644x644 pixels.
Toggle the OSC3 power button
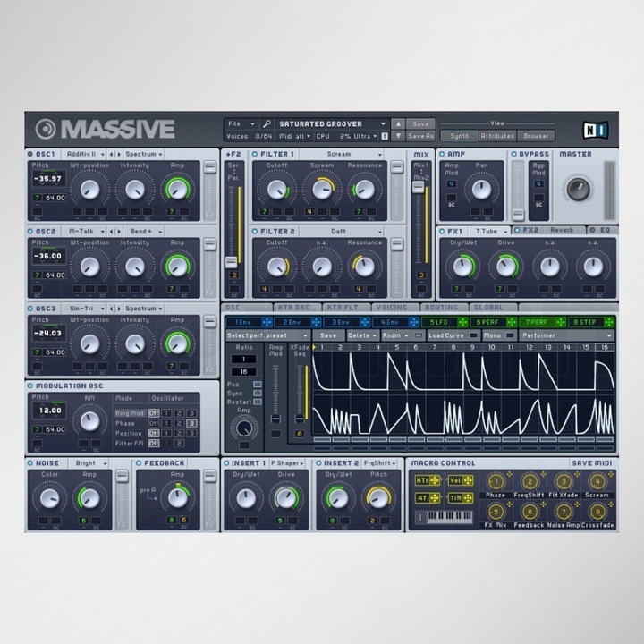[x=30, y=309]
